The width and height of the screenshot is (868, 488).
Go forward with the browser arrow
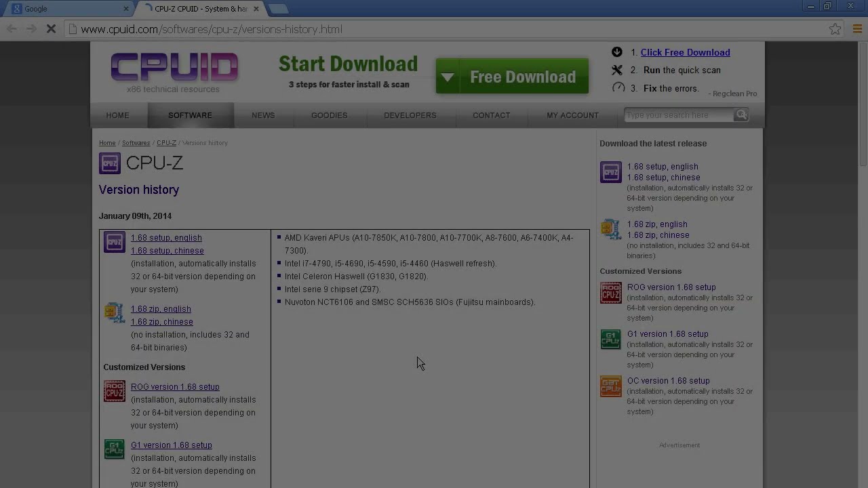[31, 29]
